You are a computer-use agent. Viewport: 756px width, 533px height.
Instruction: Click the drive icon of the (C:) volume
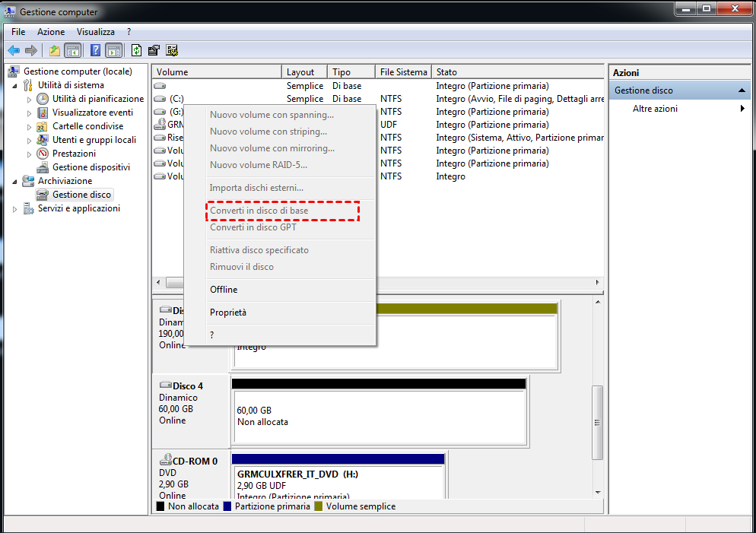160,99
